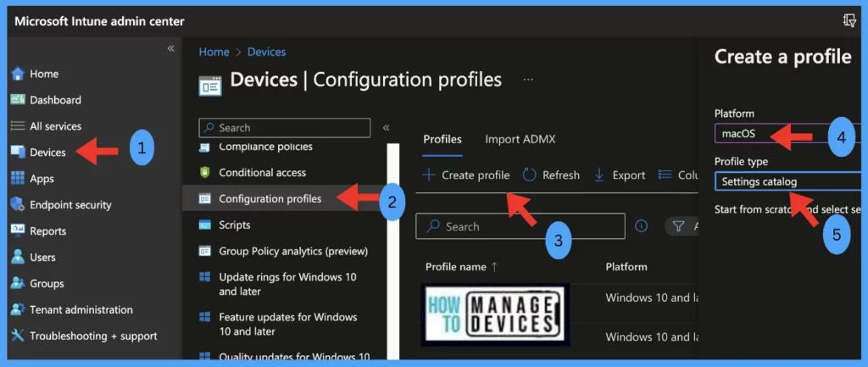
Task: Click the Platform column header
Action: point(626,267)
